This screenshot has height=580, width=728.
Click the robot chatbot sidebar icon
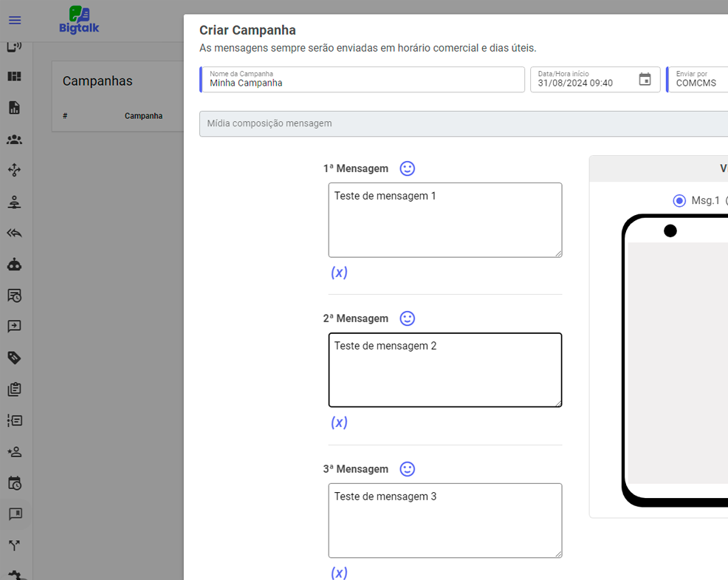pyautogui.click(x=15, y=264)
